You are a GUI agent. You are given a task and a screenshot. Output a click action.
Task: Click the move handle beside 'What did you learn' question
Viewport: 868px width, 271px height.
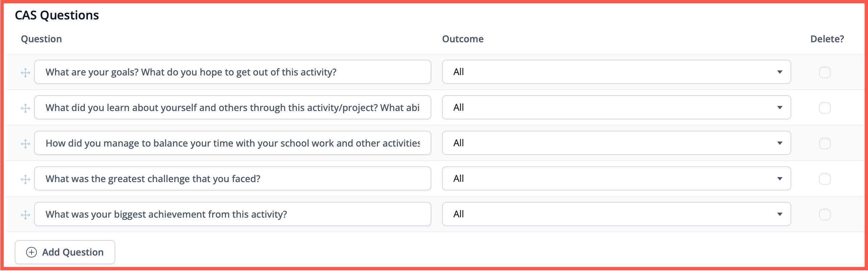coord(25,108)
